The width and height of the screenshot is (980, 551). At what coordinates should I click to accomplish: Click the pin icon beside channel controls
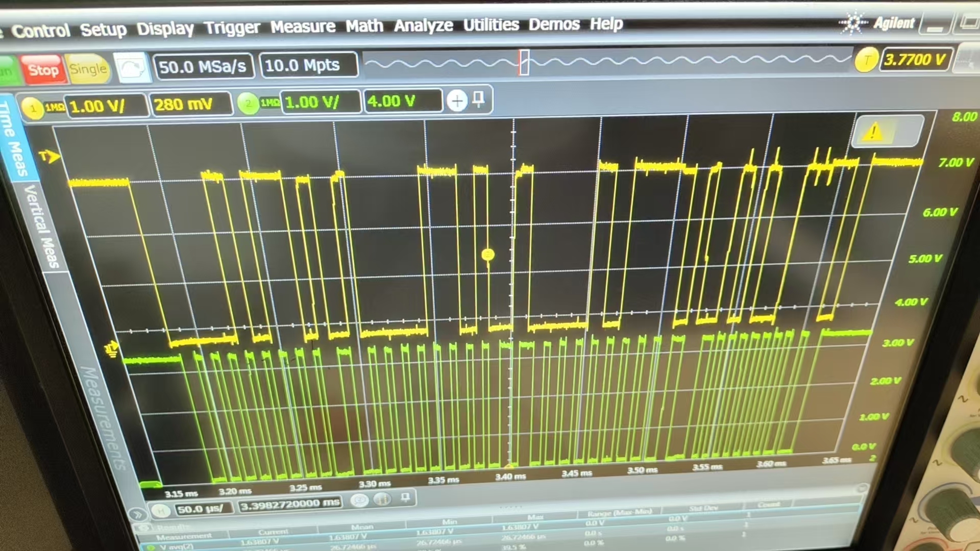point(479,99)
